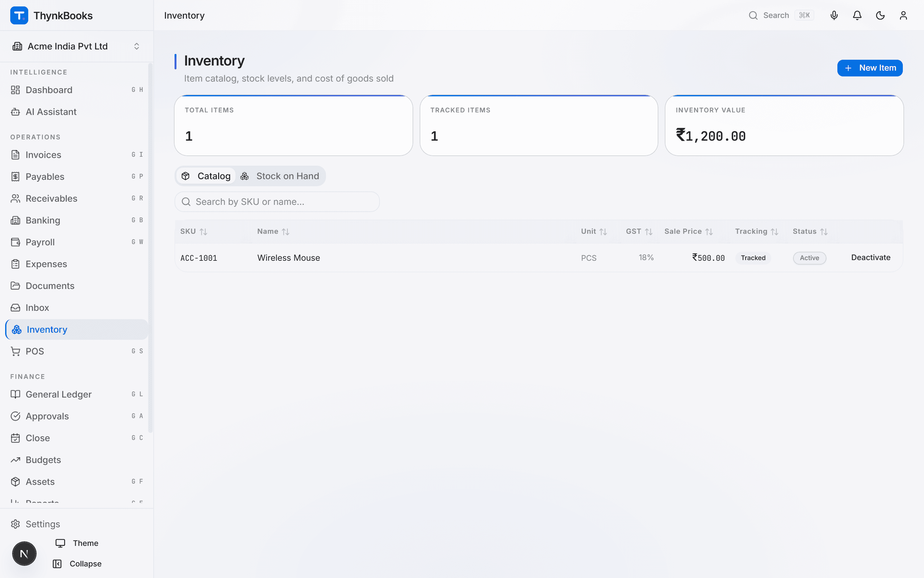Image resolution: width=924 pixels, height=578 pixels.
Task: Open the General Ledger book icon
Action: [15, 394]
